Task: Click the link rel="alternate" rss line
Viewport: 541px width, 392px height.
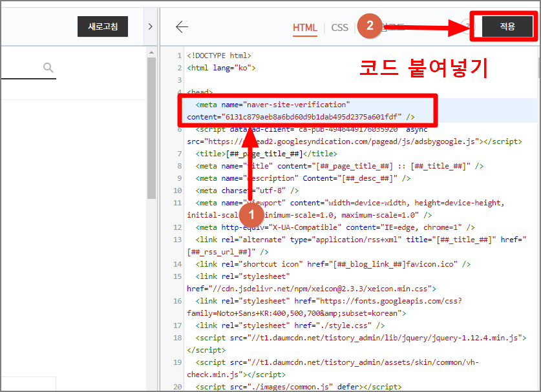Action: (361, 240)
